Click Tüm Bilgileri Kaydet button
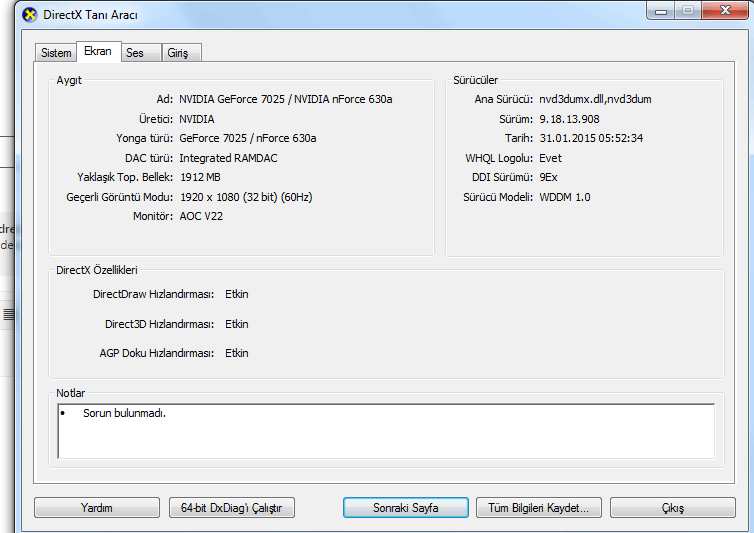 pyautogui.click(x=539, y=508)
